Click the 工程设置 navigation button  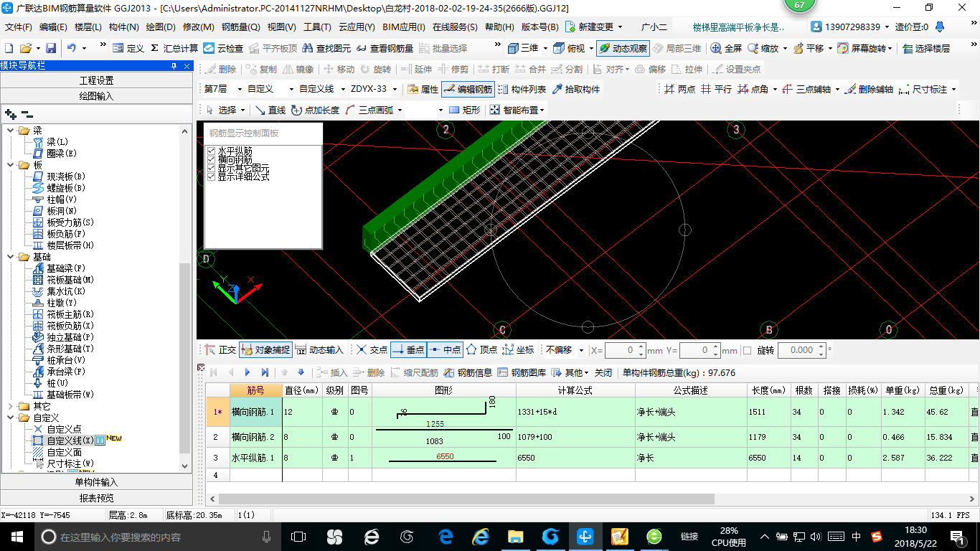(x=97, y=80)
